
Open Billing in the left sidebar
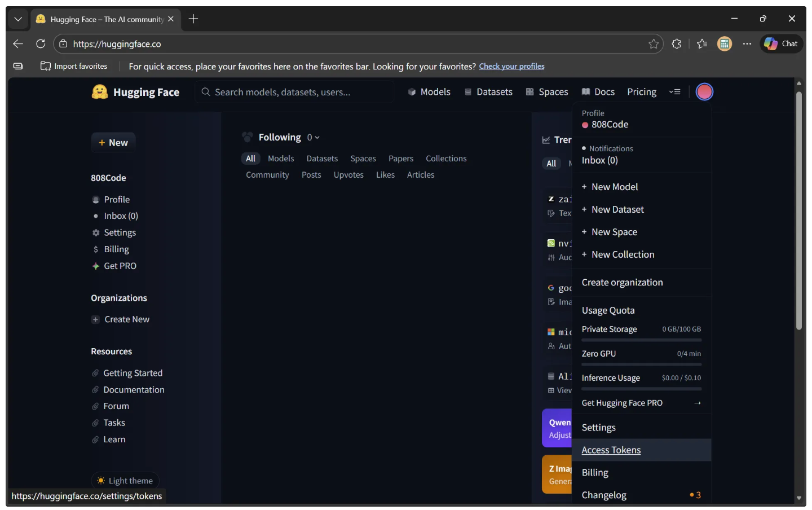pos(111,249)
